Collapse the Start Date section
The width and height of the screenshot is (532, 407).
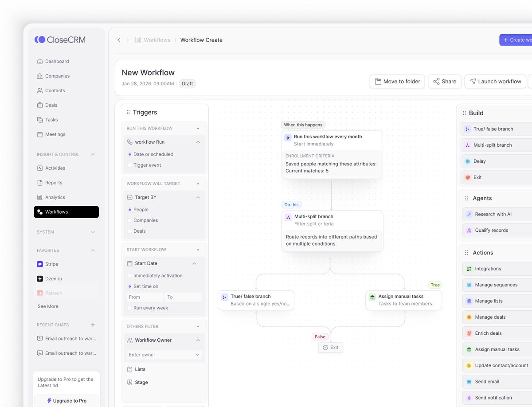[194, 263]
